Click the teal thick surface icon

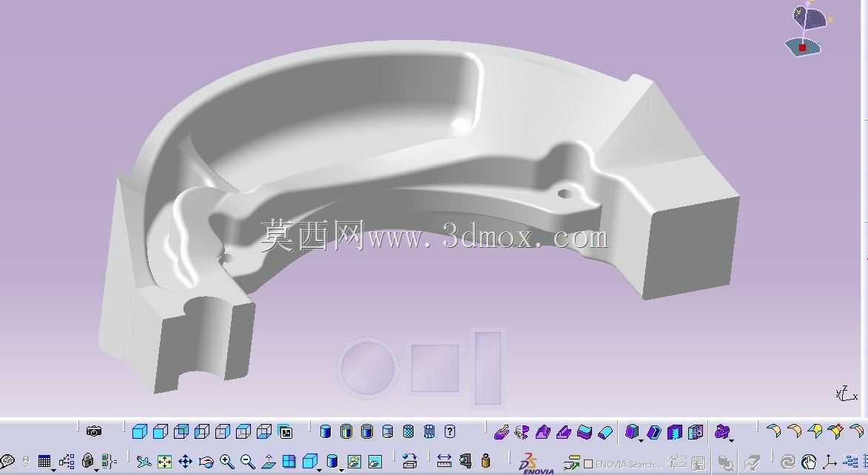click(x=585, y=431)
